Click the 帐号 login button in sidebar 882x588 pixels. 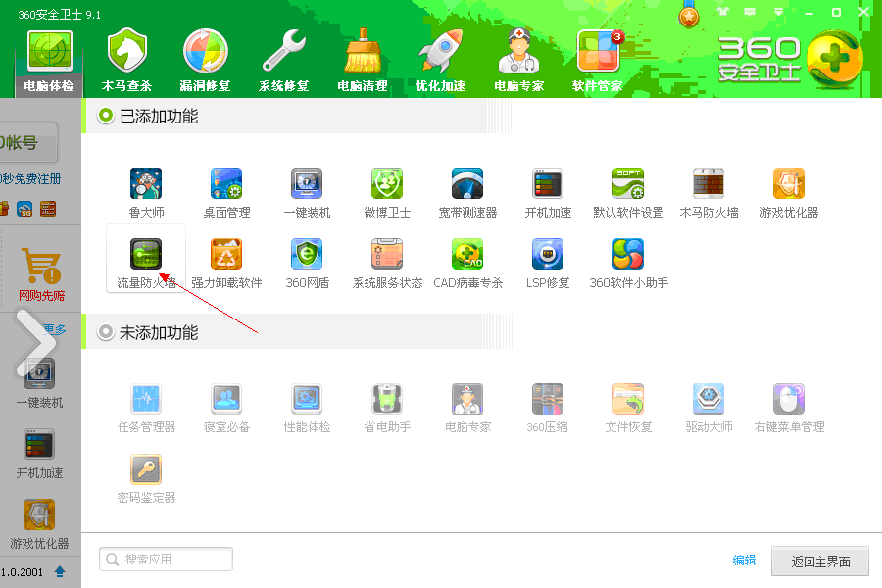coord(28,142)
